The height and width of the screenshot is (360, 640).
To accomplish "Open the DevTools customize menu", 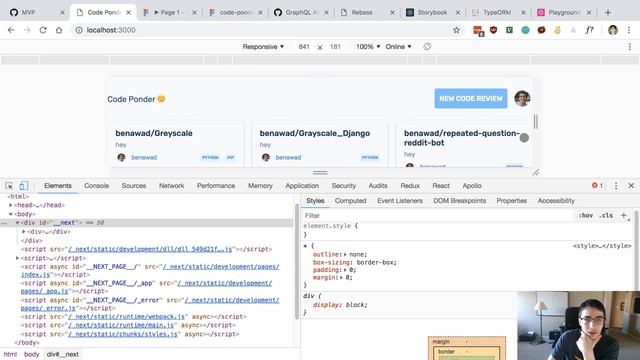I will coord(616,186).
